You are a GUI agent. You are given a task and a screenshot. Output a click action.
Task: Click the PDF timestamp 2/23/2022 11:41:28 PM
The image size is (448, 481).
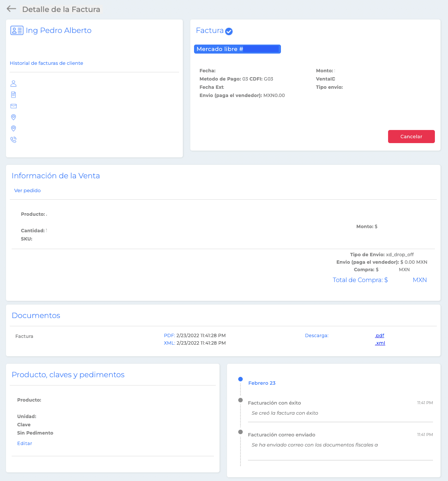[201, 336]
